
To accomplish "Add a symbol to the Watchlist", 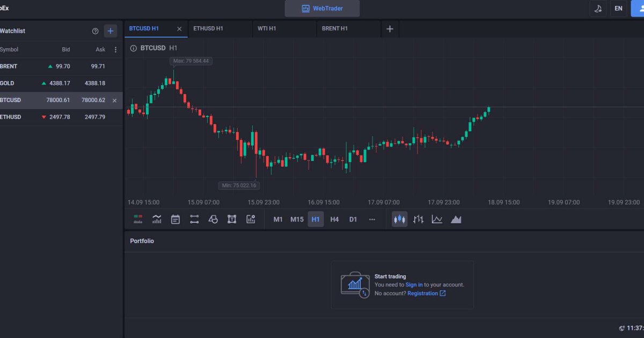I will click(111, 31).
